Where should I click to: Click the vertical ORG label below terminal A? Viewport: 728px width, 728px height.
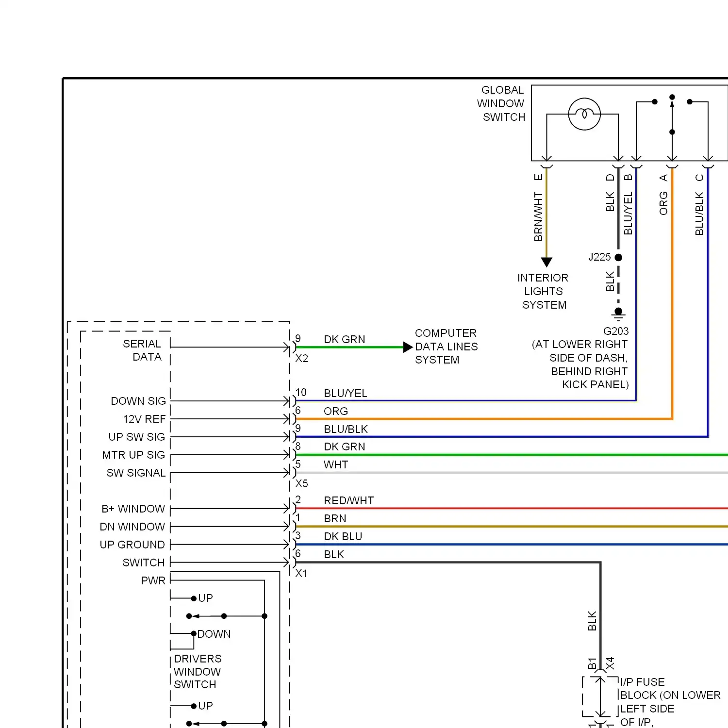click(663, 203)
